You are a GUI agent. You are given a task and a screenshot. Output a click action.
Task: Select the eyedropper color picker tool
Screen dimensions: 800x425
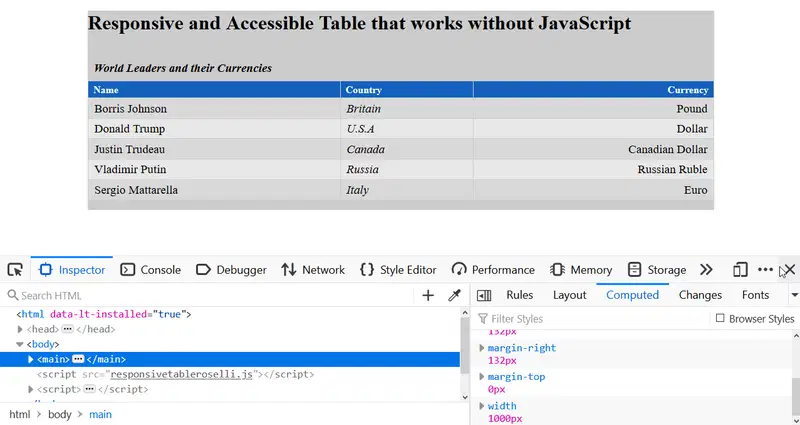coord(454,295)
